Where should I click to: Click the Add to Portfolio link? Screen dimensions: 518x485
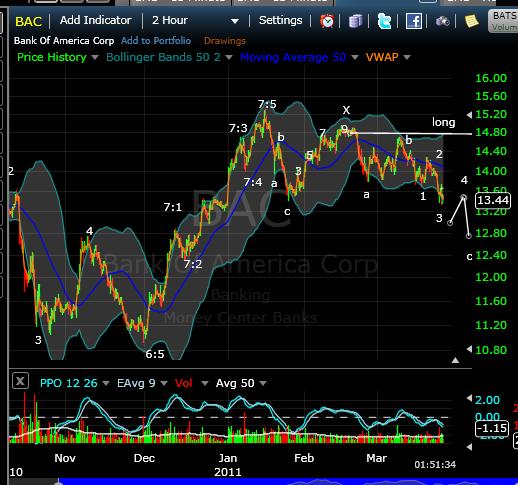coord(156,41)
